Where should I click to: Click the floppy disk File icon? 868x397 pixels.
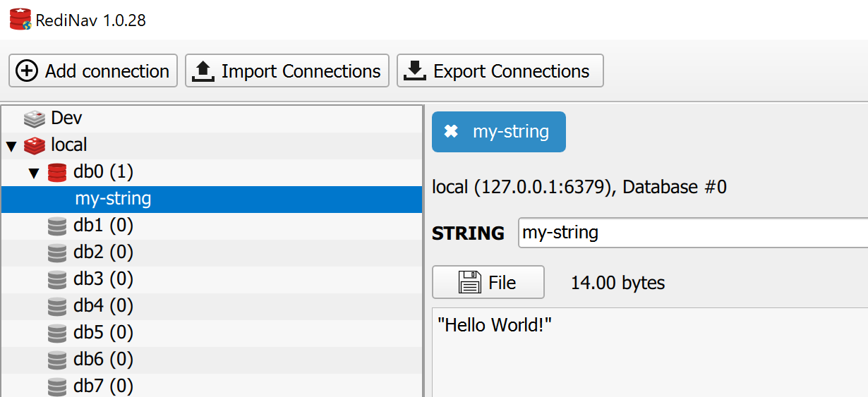click(469, 283)
